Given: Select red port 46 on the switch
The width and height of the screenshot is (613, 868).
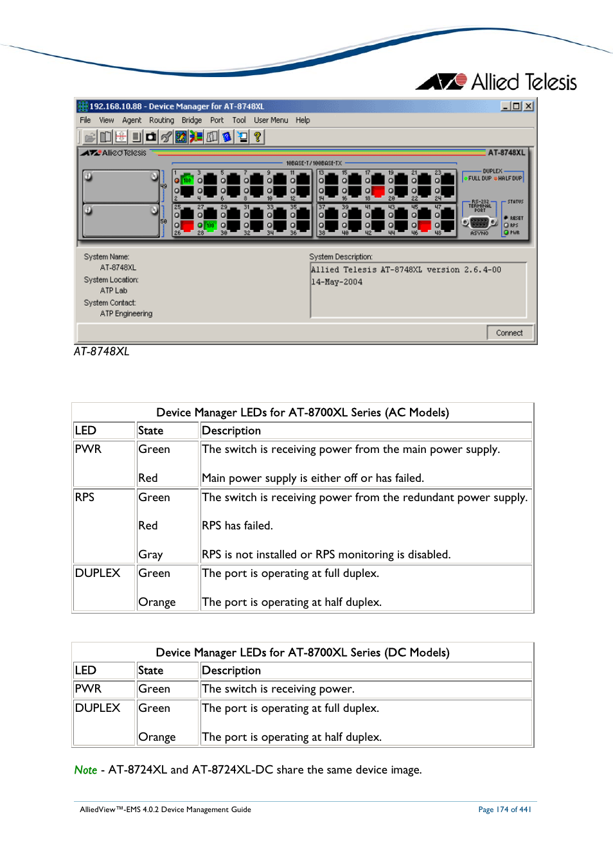Looking at the screenshot, I should pos(425,226).
